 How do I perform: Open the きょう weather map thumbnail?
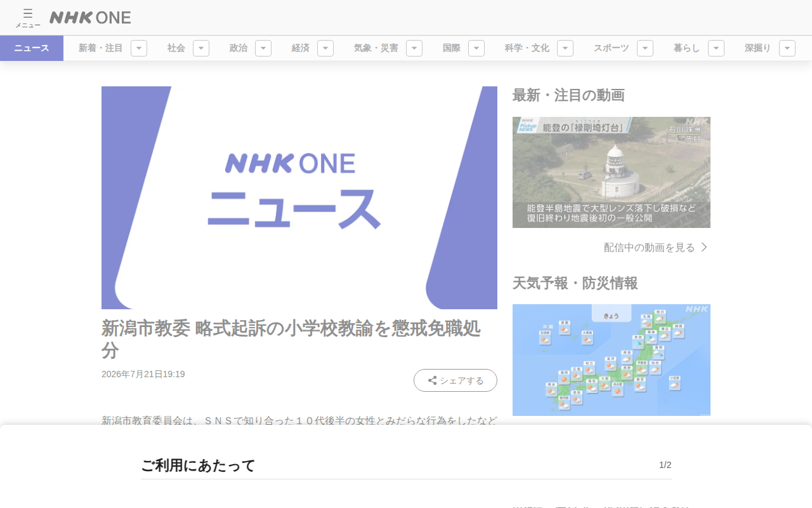click(612, 360)
